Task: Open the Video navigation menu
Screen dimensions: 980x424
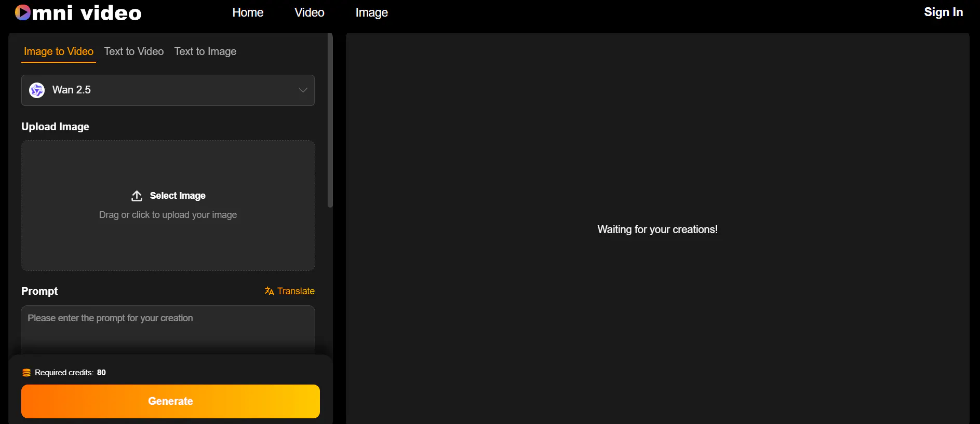Action: pos(310,12)
